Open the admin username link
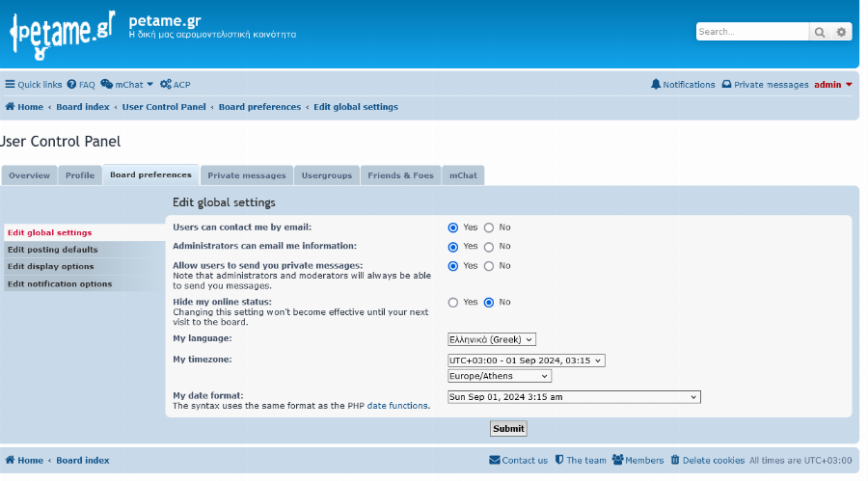The width and height of the screenshot is (868, 481). click(x=827, y=85)
